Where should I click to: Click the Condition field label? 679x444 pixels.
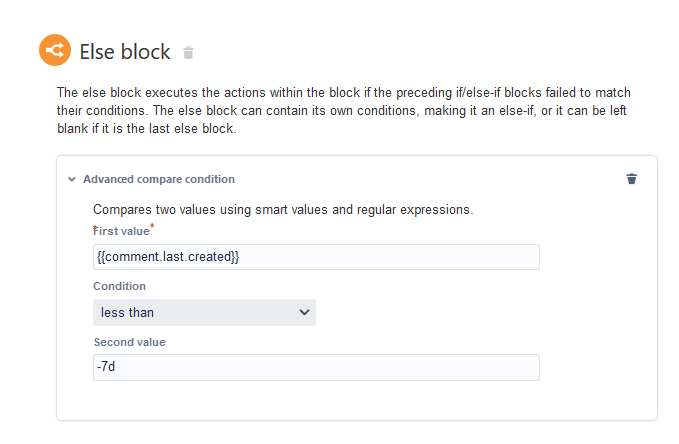(x=120, y=286)
